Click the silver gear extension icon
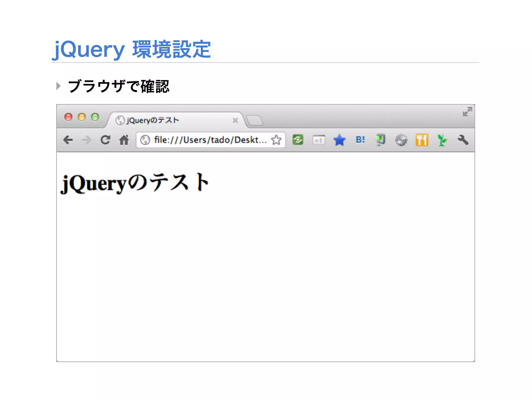The width and height of the screenshot is (532, 399). click(x=401, y=140)
